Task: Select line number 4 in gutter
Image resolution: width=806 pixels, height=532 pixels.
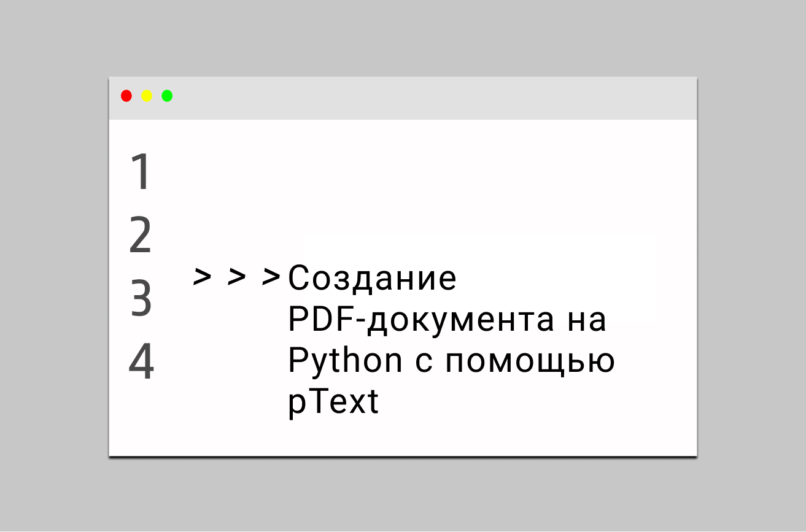Action: click(141, 362)
